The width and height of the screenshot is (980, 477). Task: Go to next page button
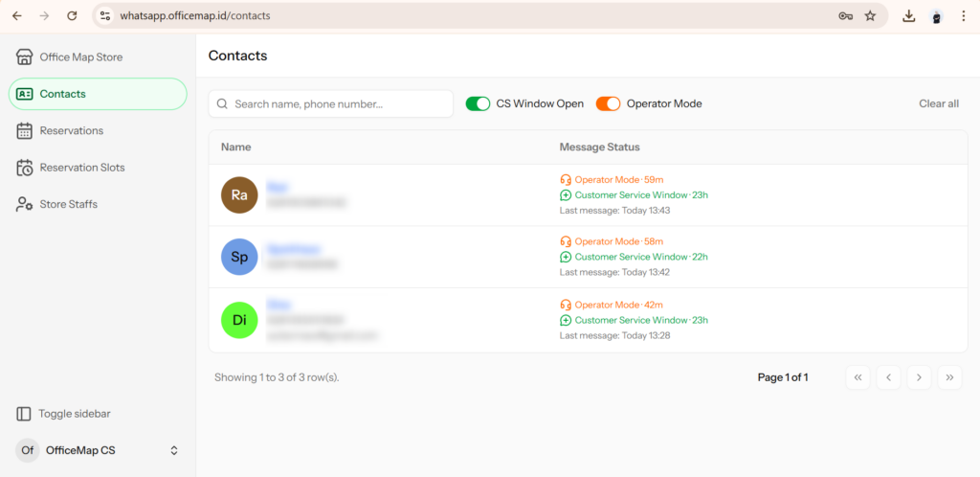919,377
